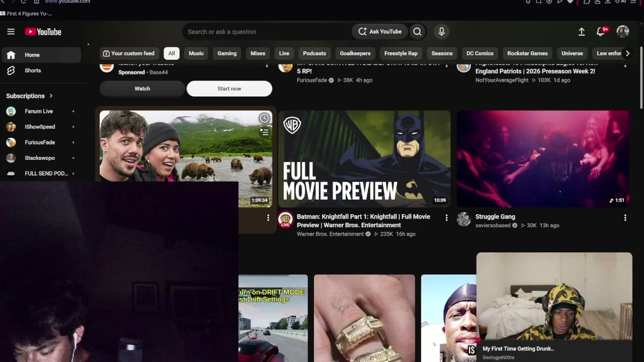This screenshot has width=644, height=362.
Task: Open the Warner Bros. Entertainment channel name
Action: click(x=330, y=234)
